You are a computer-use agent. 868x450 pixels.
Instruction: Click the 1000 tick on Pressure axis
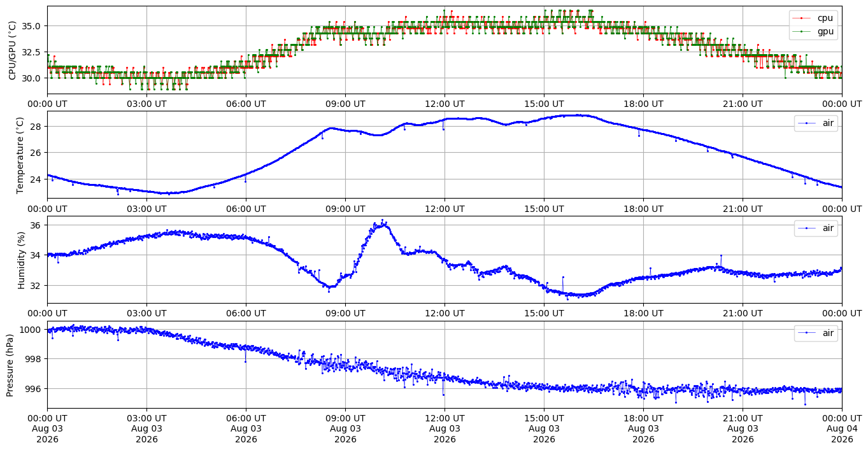[x=32, y=330]
